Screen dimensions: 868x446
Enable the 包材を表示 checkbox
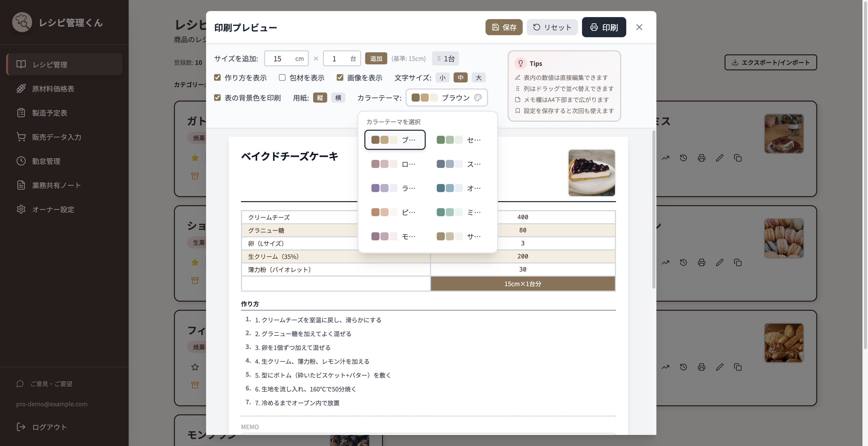(282, 77)
